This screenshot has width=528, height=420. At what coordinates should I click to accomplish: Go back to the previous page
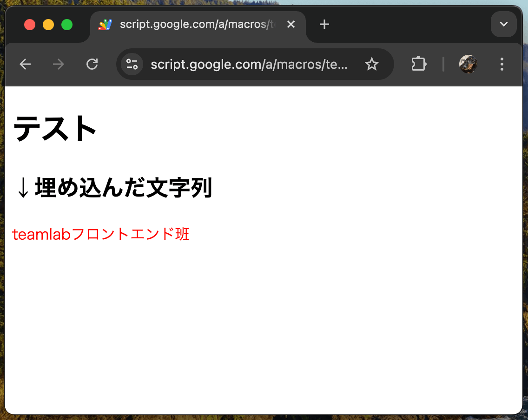(x=25, y=64)
